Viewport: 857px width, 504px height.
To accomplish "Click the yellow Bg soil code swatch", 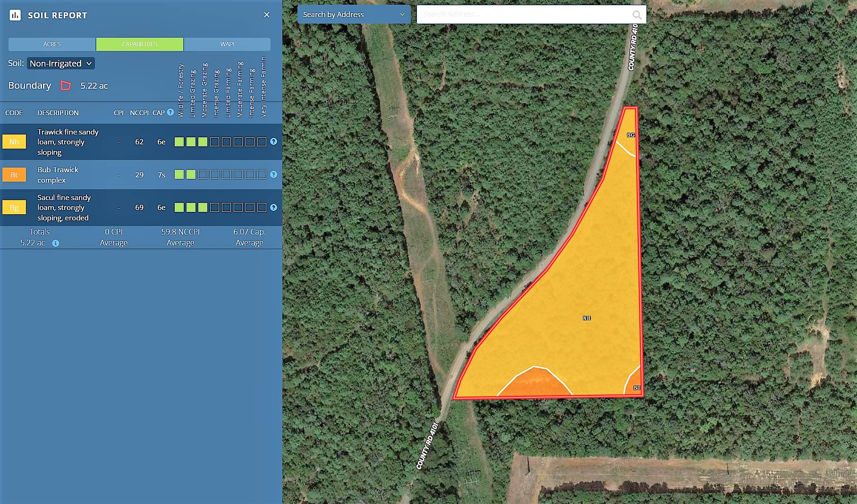I will pyautogui.click(x=14, y=207).
